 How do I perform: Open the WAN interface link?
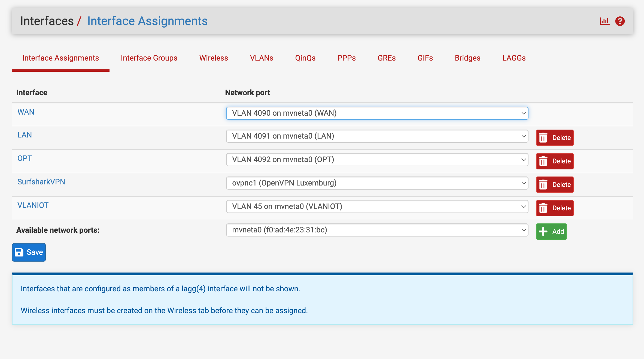(x=26, y=112)
